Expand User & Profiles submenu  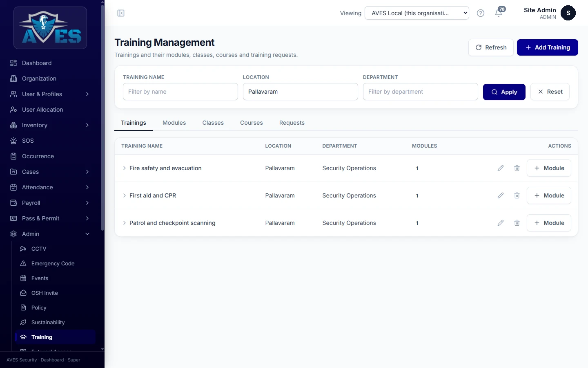[50, 94]
